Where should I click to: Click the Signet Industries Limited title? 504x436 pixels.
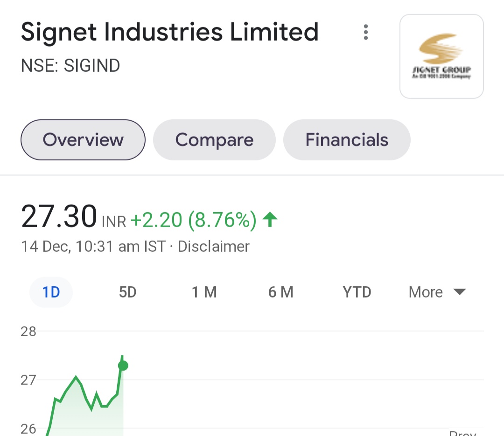(x=170, y=32)
